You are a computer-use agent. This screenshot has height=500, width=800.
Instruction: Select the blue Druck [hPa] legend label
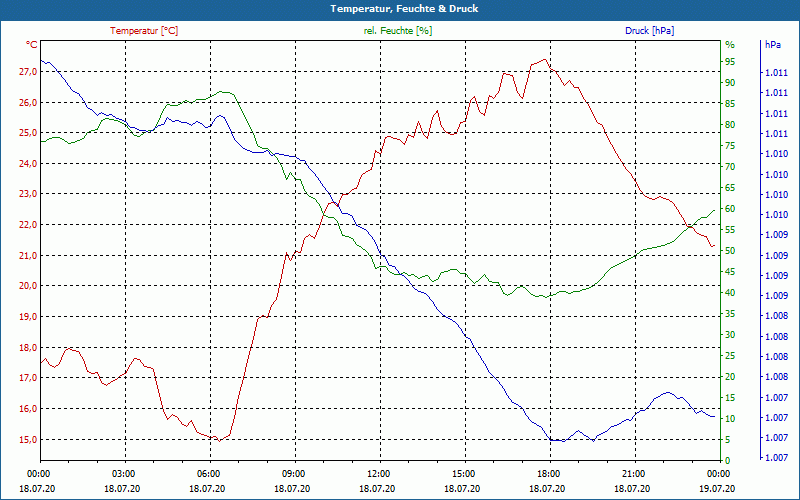(649, 31)
